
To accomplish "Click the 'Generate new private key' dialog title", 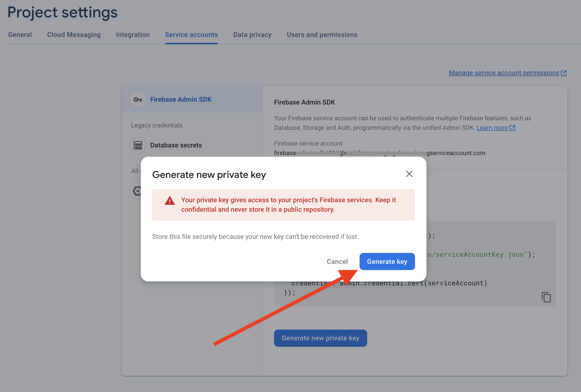I will (x=209, y=175).
